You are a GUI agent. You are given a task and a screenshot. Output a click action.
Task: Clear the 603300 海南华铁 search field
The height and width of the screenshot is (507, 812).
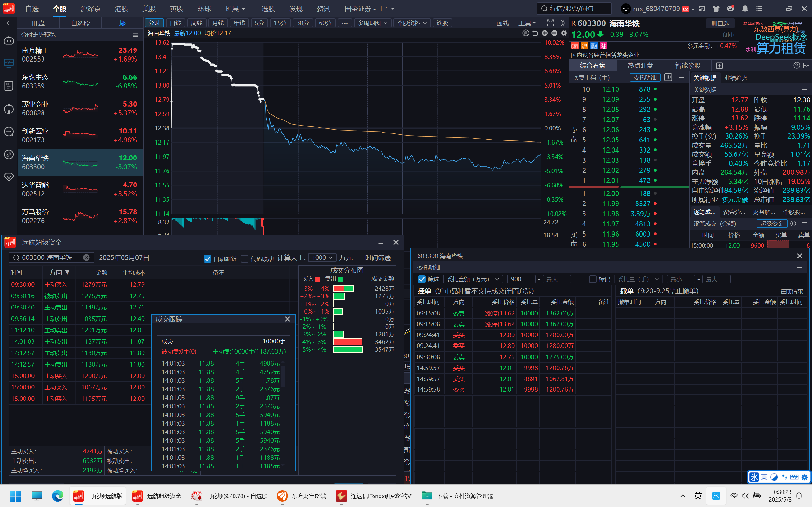click(x=86, y=257)
